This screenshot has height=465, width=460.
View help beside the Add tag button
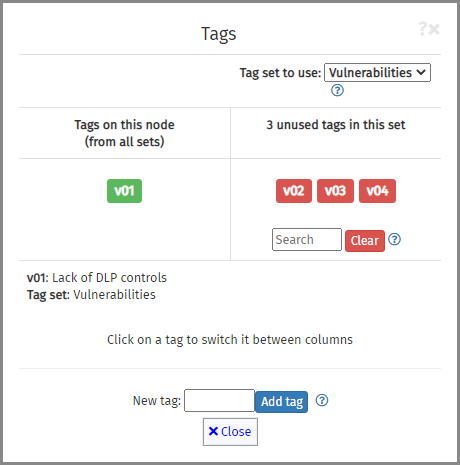tap(322, 400)
